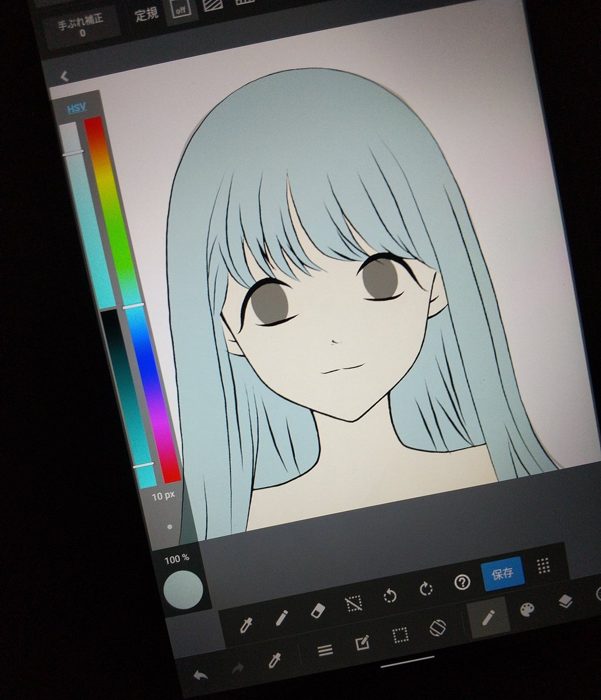Select the eyedropper in the upper toolbar row

click(246, 626)
